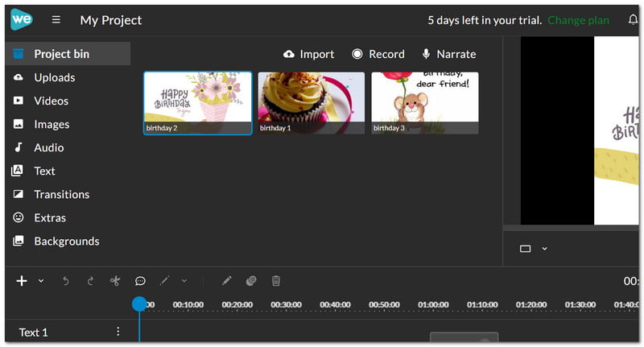This screenshot has width=644, height=347.
Task: Click the 00:30:00 mark on timeline ruler
Action: (x=287, y=304)
